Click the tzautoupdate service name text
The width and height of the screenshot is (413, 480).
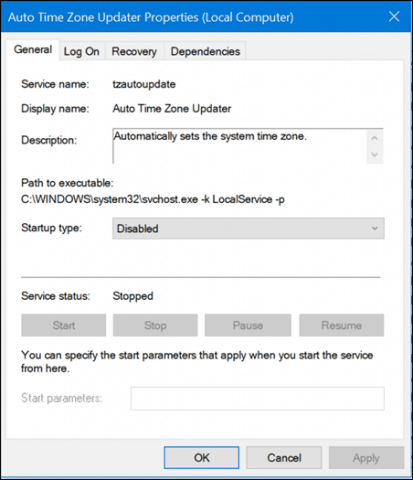[x=144, y=84]
